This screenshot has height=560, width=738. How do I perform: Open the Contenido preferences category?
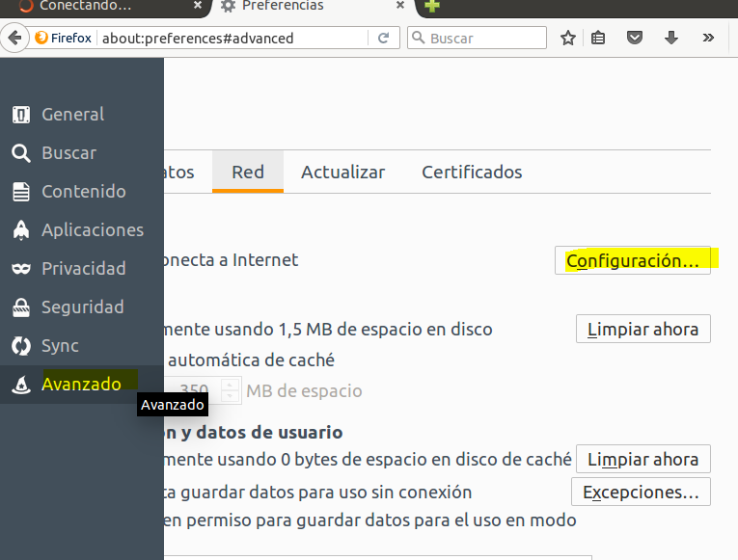click(x=82, y=192)
